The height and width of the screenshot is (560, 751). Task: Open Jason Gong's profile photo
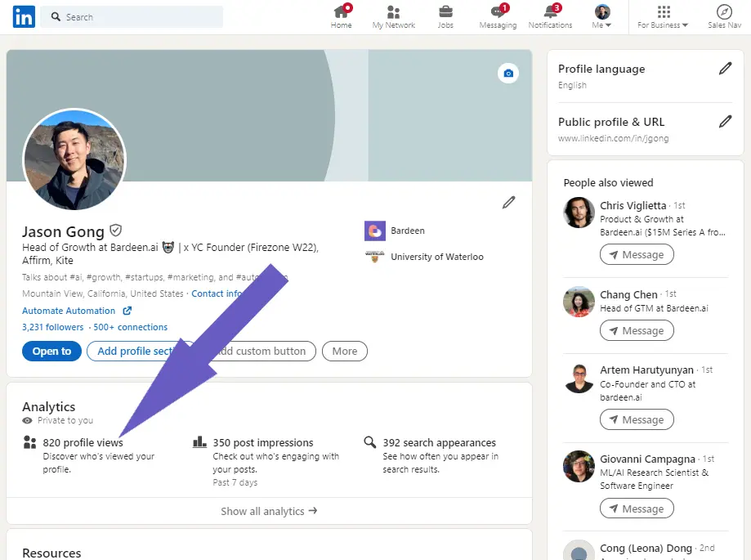point(74,159)
